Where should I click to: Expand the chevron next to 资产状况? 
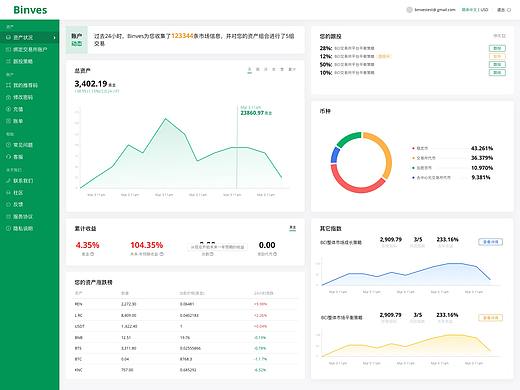point(55,37)
